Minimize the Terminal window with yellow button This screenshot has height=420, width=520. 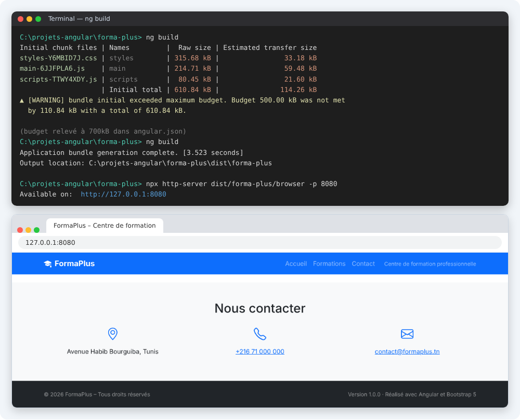tap(29, 19)
